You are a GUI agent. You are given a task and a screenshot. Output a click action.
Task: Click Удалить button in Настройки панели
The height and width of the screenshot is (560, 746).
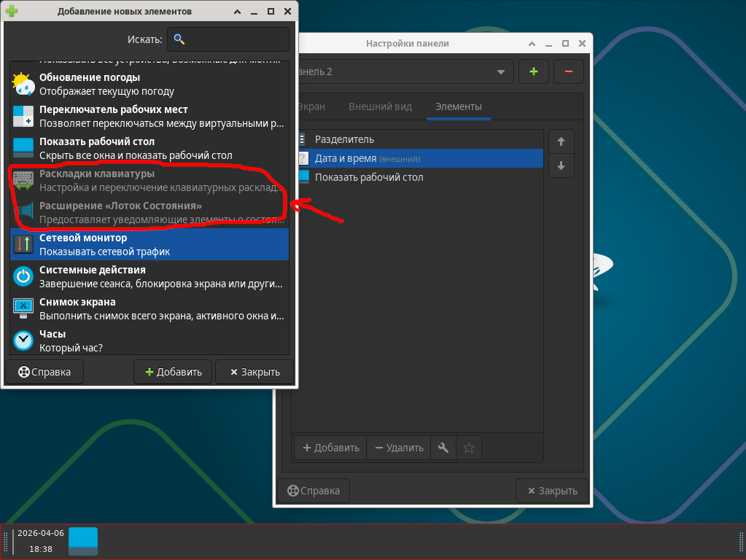coord(399,448)
